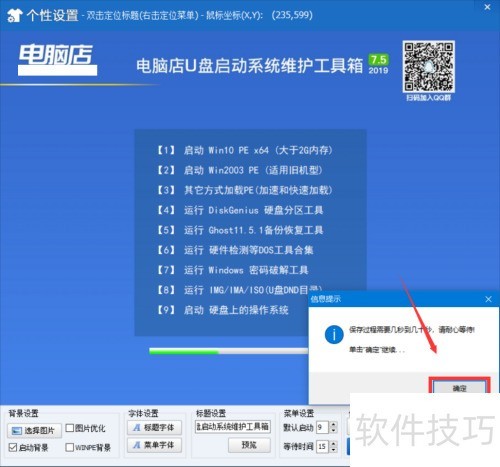
Task: Increase the 默认启动 value
Action: [334, 425]
